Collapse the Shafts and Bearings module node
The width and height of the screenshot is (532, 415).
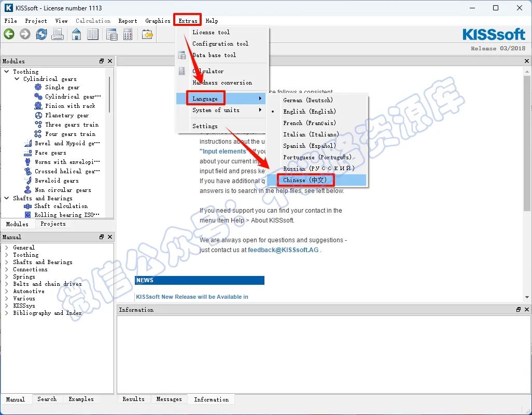click(x=6, y=198)
